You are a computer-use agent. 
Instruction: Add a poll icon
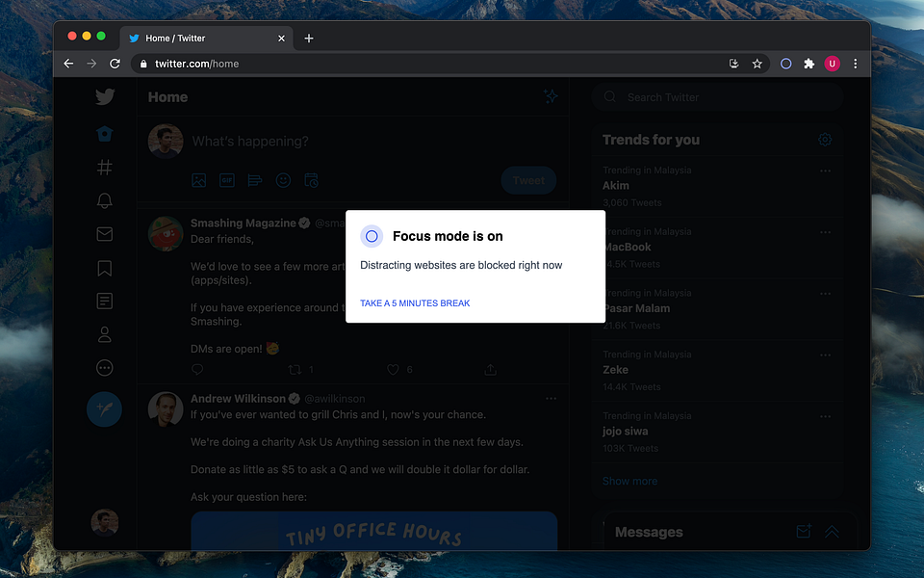[254, 180]
